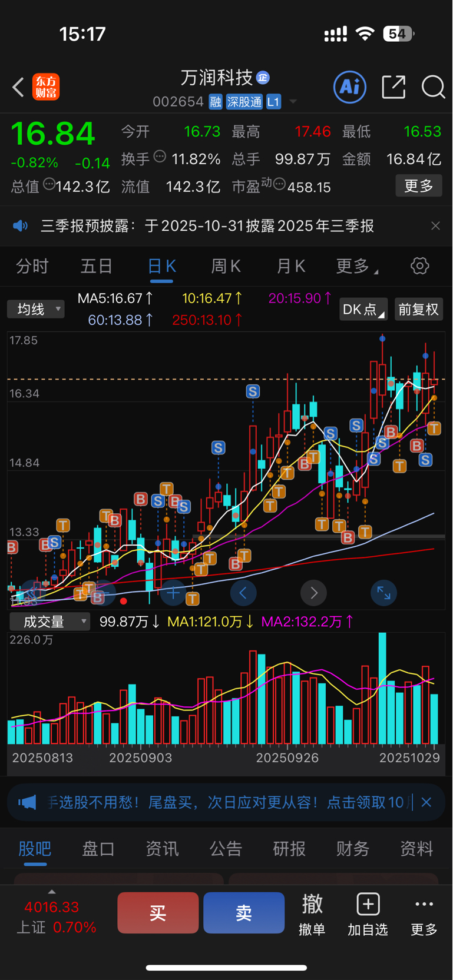
Task: Tap the 20251029 date label
Action: pos(409,758)
